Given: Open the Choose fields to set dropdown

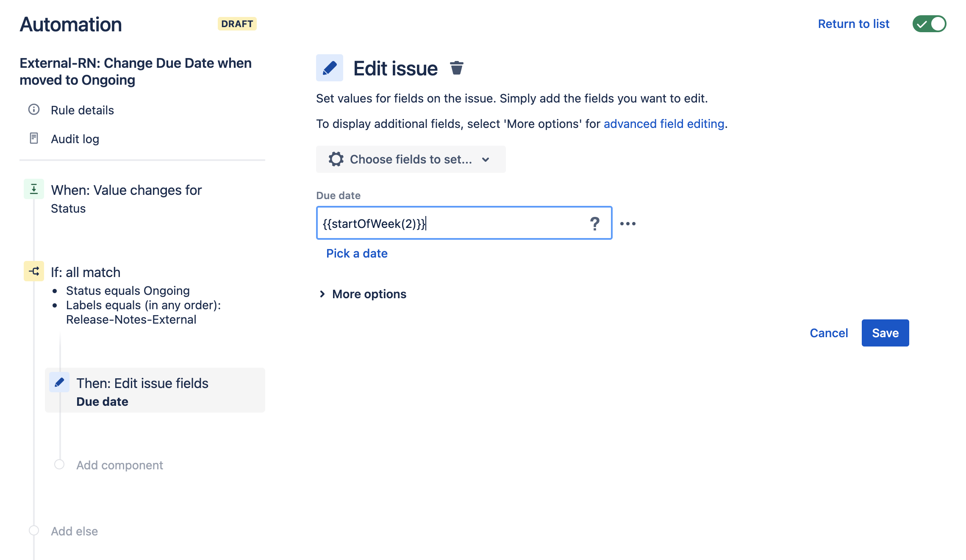Looking at the screenshot, I should (x=411, y=159).
